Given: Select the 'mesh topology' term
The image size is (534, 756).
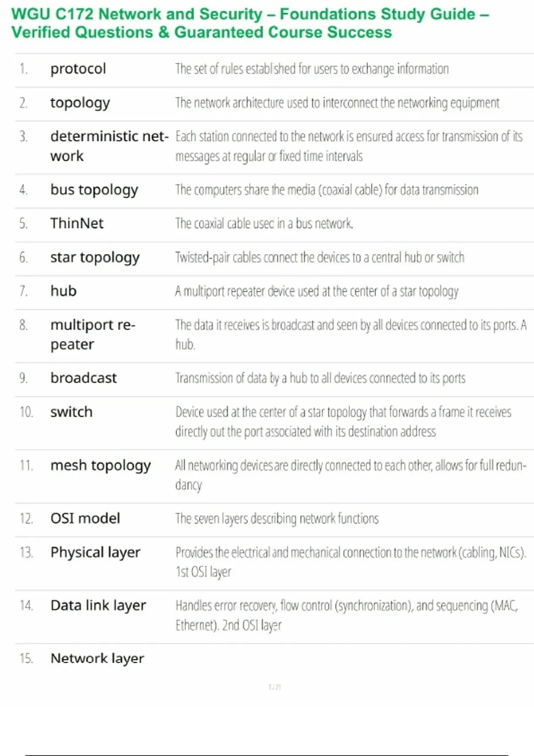Looking at the screenshot, I should pyautogui.click(x=101, y=465).
